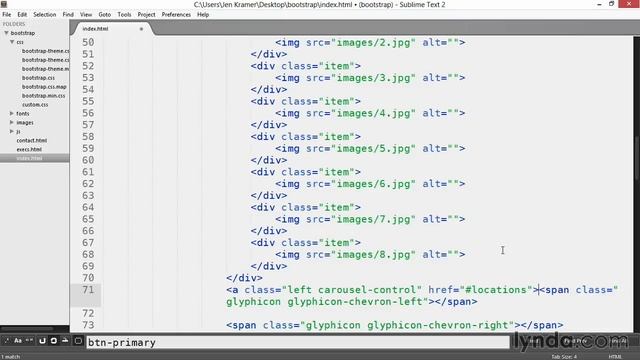The height and width of the screenshot is (360, 640).
Task: Change HTML syntax in status bar
Action: [x=615, y=356]
